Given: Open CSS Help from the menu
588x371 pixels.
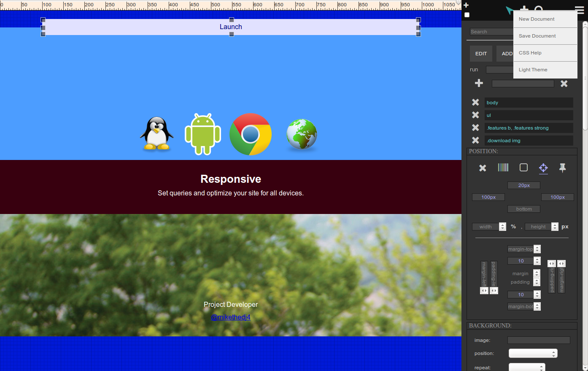Looking at the screenshot, I should coord(530,53).
